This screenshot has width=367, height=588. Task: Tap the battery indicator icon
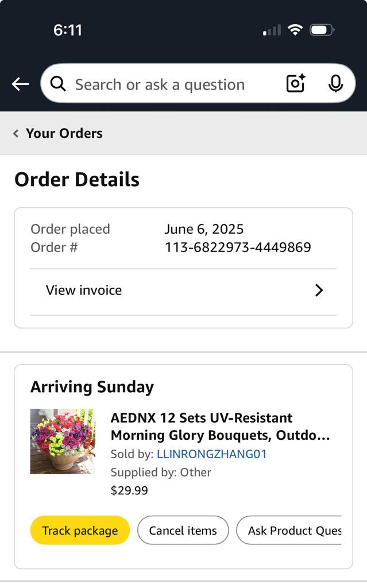[x=322, y=30]
